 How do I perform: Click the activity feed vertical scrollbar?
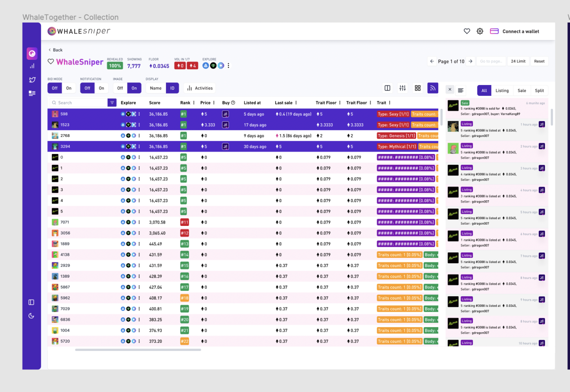click(552, 117)
